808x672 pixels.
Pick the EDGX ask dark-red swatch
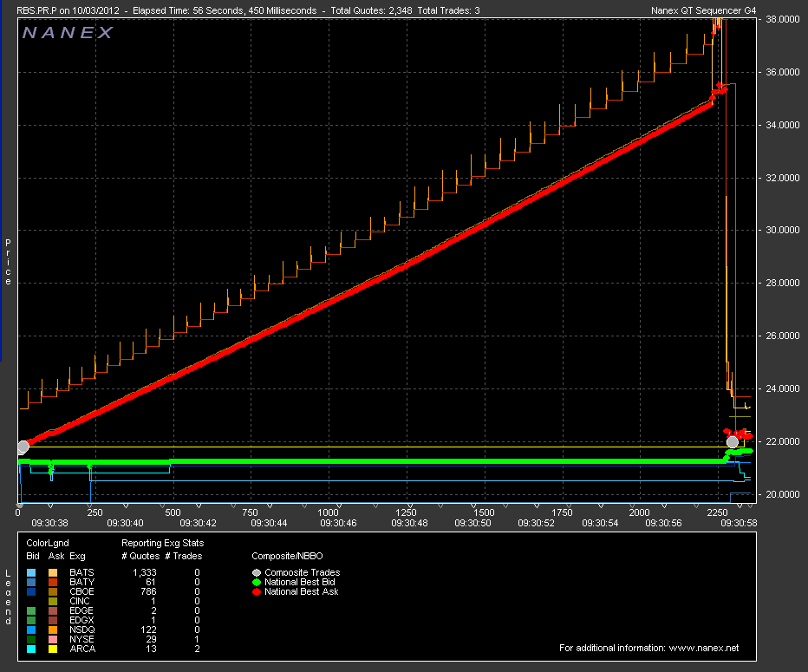(x=53, y=621)
